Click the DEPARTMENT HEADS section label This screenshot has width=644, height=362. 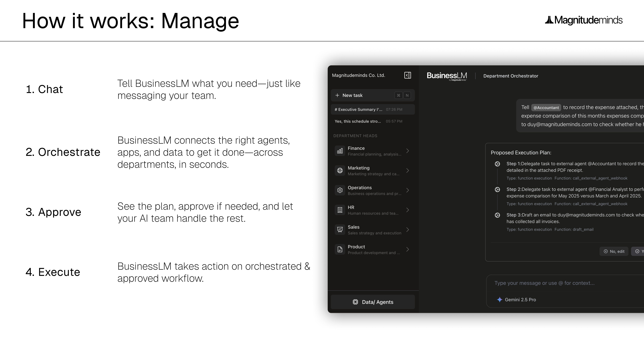[355, 136]
